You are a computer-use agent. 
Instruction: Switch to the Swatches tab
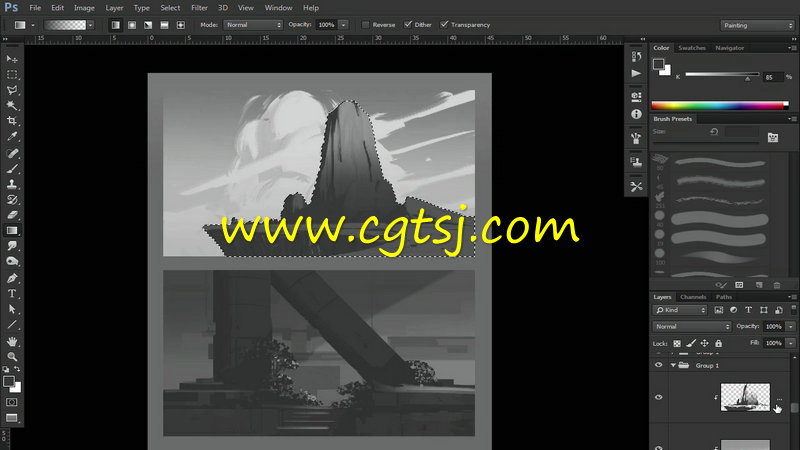pyautogui.click(x=692, y=47)
